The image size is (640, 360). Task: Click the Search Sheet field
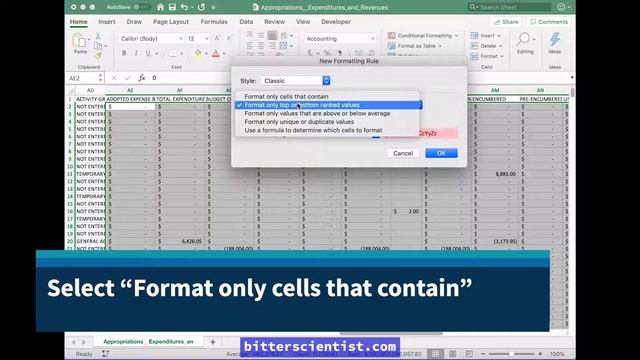coord(509,7)
